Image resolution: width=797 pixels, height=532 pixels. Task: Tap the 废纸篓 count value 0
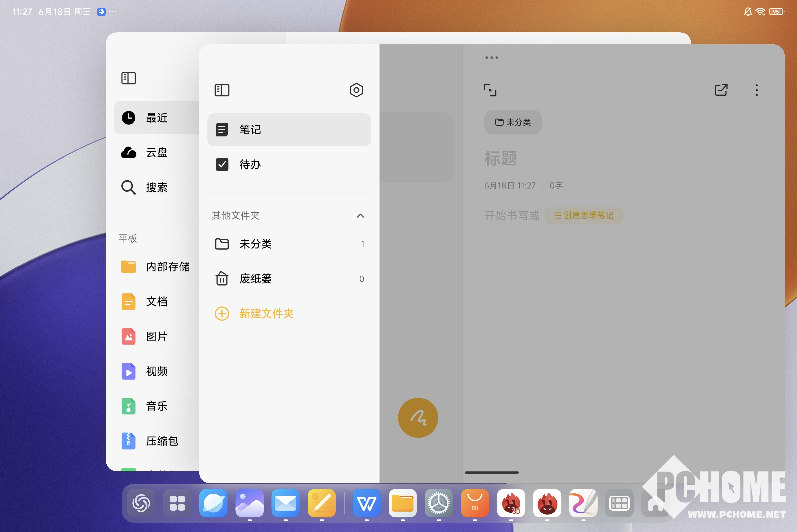tap(362, 279)
